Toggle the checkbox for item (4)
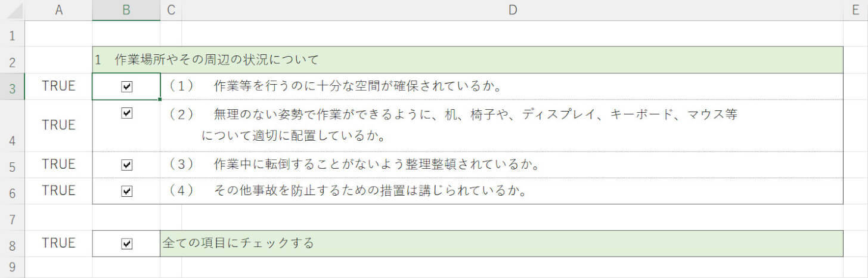This screenshot has width=868, height=278. tap(126, 191)
